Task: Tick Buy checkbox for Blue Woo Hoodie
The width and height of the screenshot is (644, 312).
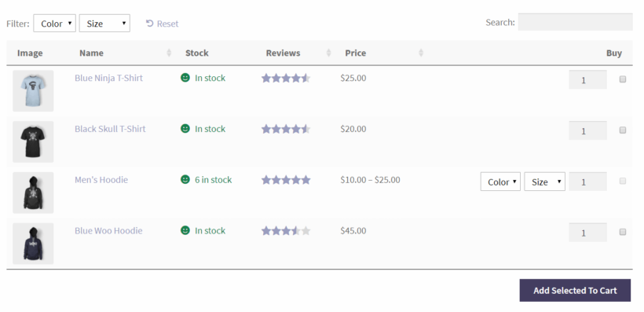Action: (623, 233)
